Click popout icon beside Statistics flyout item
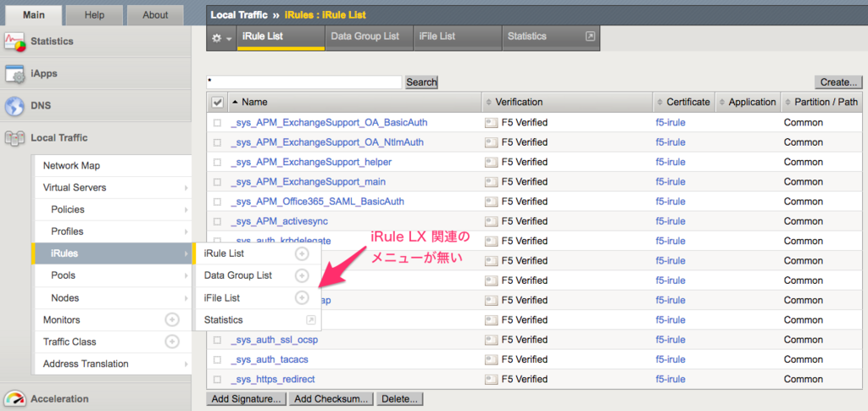The width and height of the screenshot is (868, 411). point(310,319)
